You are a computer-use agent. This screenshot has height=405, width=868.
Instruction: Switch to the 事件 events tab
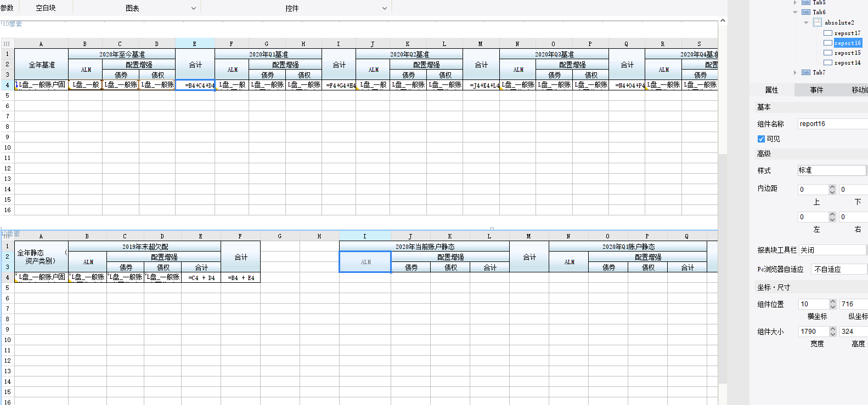point(816,90)
